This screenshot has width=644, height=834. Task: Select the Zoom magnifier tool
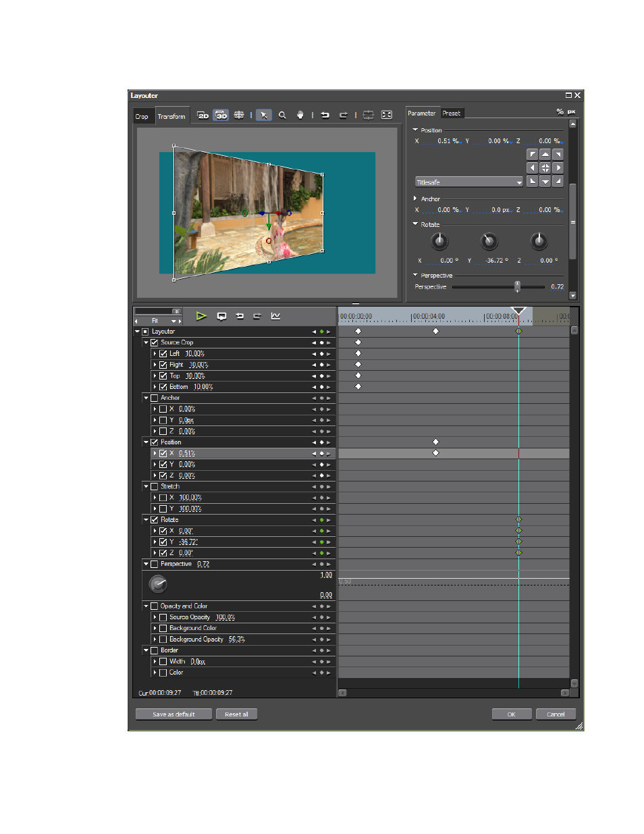282,115
